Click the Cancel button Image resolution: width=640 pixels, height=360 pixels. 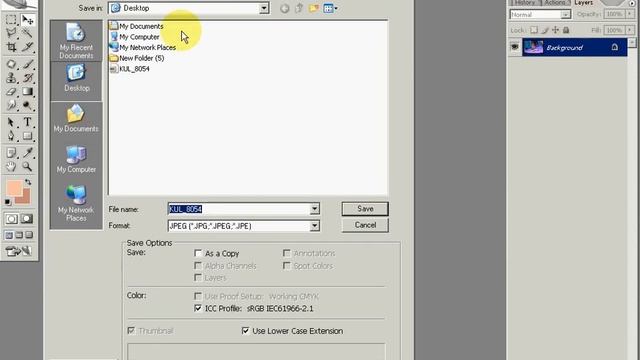[365, 225]
